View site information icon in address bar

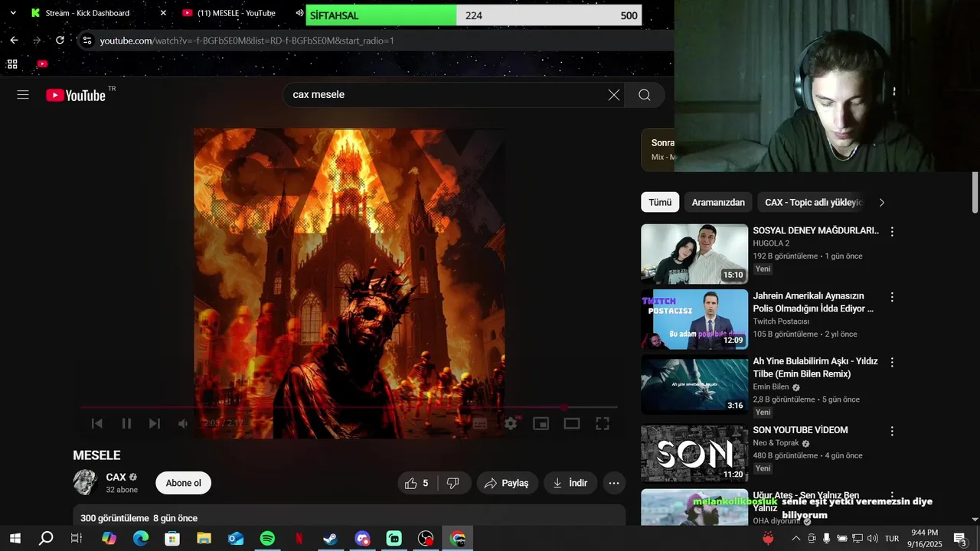(x=87, y=40)
